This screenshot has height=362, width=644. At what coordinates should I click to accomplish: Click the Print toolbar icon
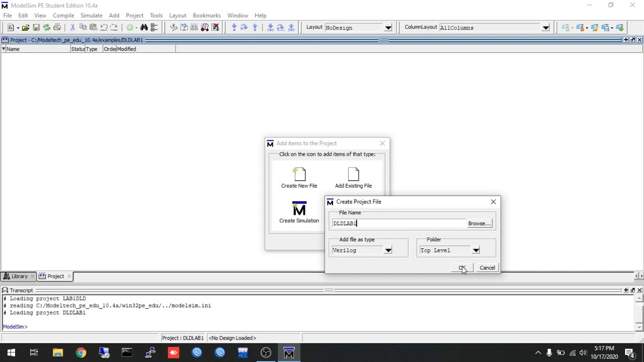(57, 28)
